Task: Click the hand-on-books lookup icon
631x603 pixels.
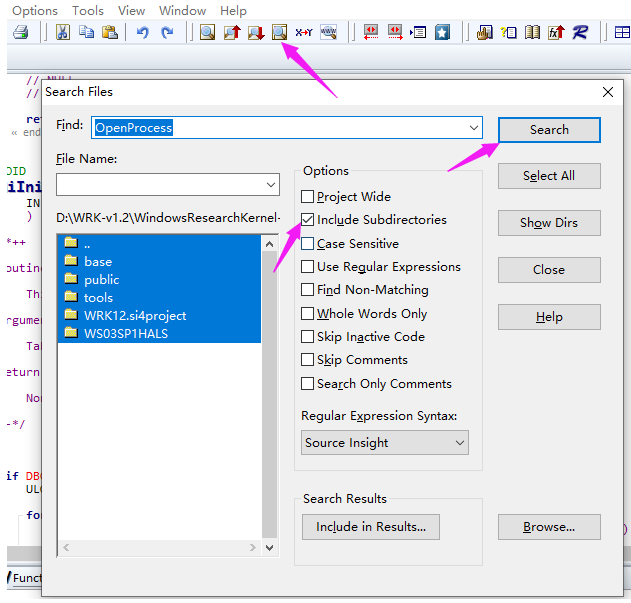Action: (485, 32)
